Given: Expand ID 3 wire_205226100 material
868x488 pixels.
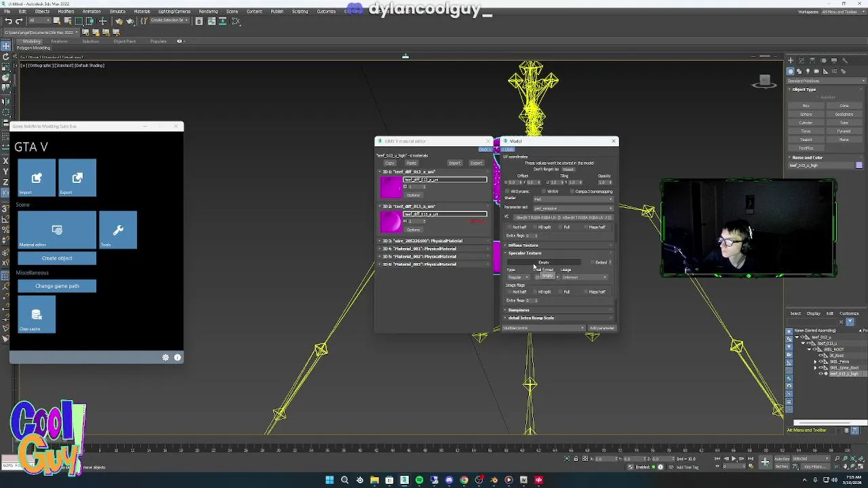Looking at the screenshot, I should (x=433, y=241).
